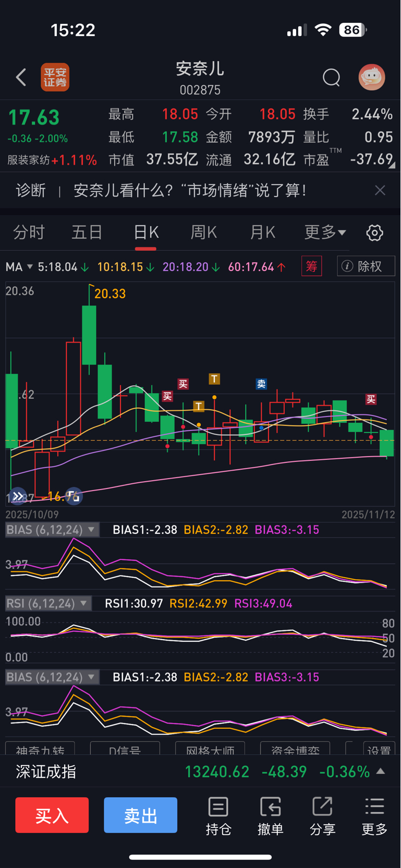Close the 诊断 banner
The width and height of the screenshot is (401, 868).
[x=380, y=190]
